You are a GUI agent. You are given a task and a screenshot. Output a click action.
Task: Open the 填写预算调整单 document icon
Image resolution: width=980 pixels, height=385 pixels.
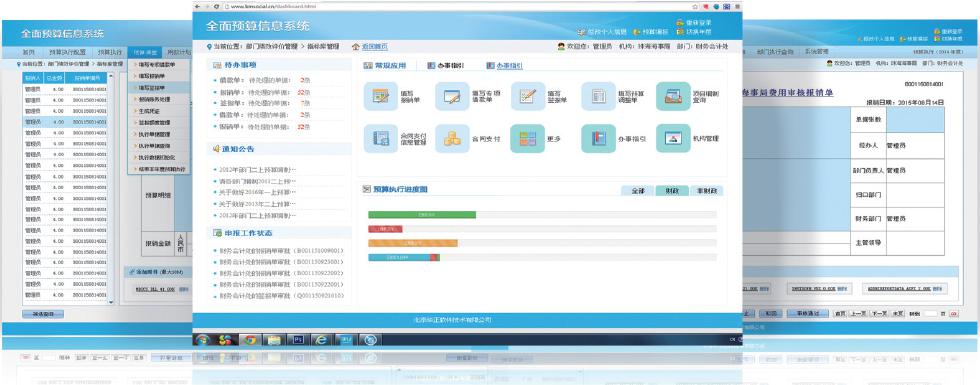click(599, 96)
